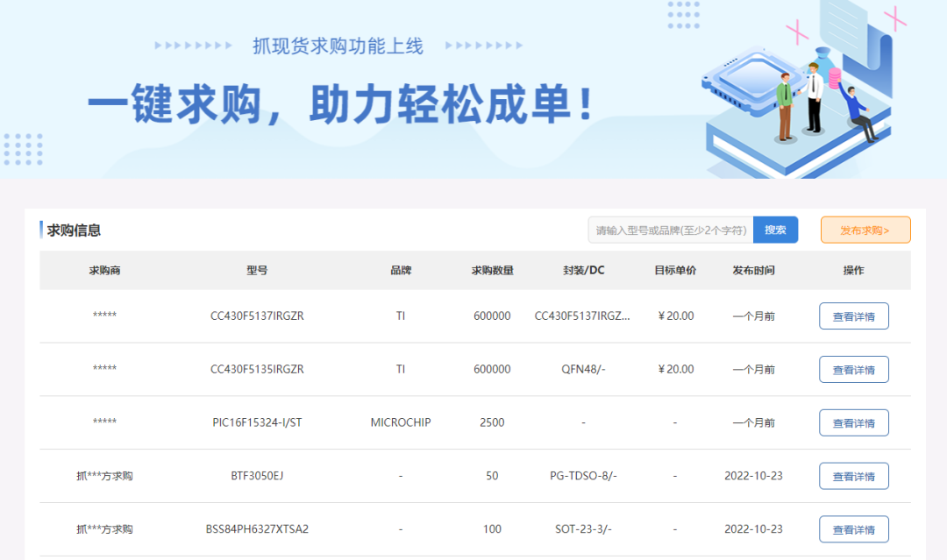Click 查看详情 for BTF3050EJ
The height and width of the screenshot is (560, 947).
[853, 476]
